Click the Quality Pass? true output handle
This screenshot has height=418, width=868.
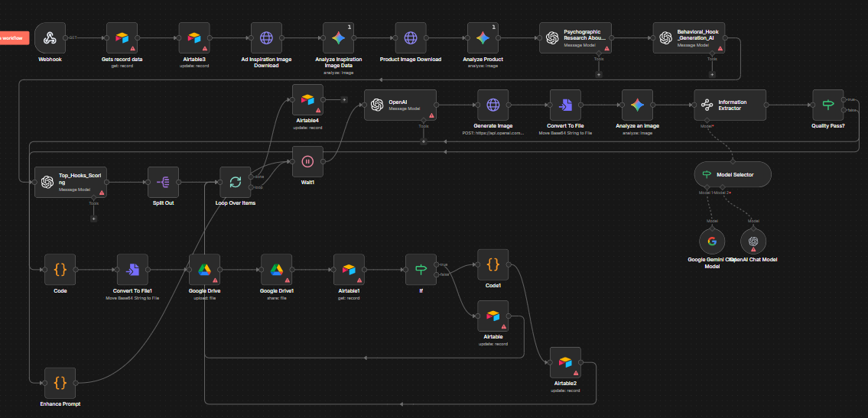pyautogui.click(x=844, y=99)
